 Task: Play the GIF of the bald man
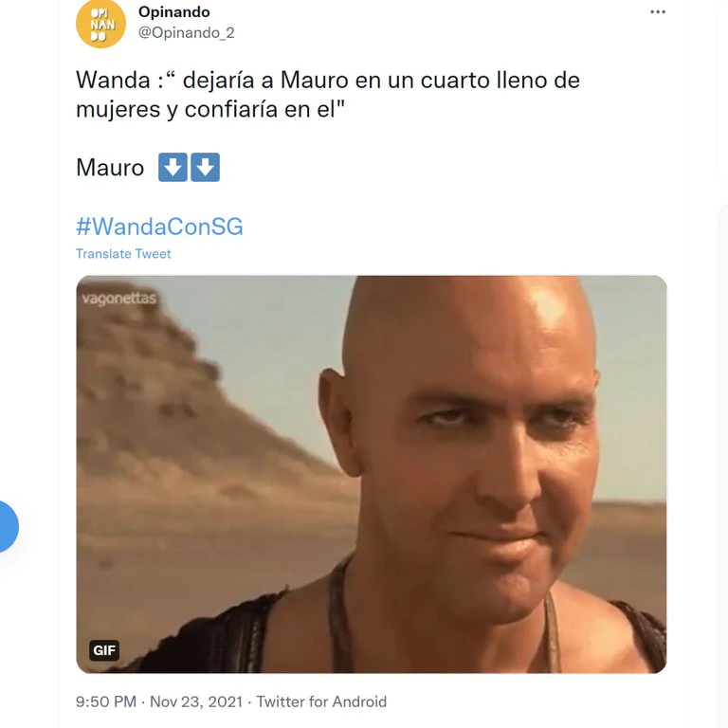click(372, 474)
